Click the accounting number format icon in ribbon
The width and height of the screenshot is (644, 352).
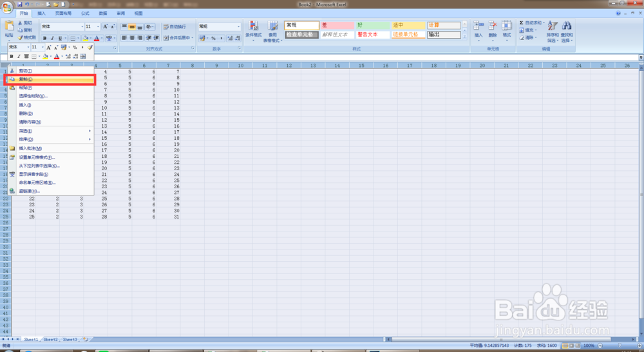point(202,38)
